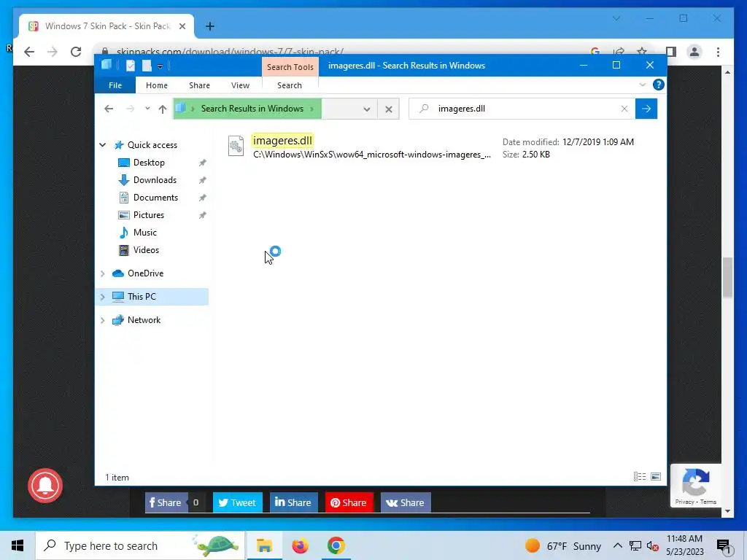747x560 pixels.
Task: Click the New folder quick access icon
Action: click(x=147, y=66)
